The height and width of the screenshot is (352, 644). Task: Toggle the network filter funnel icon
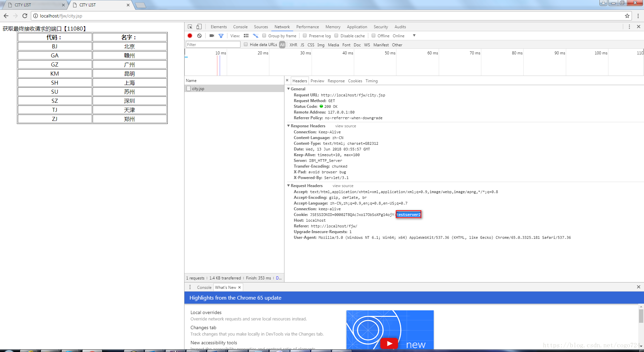221,36
